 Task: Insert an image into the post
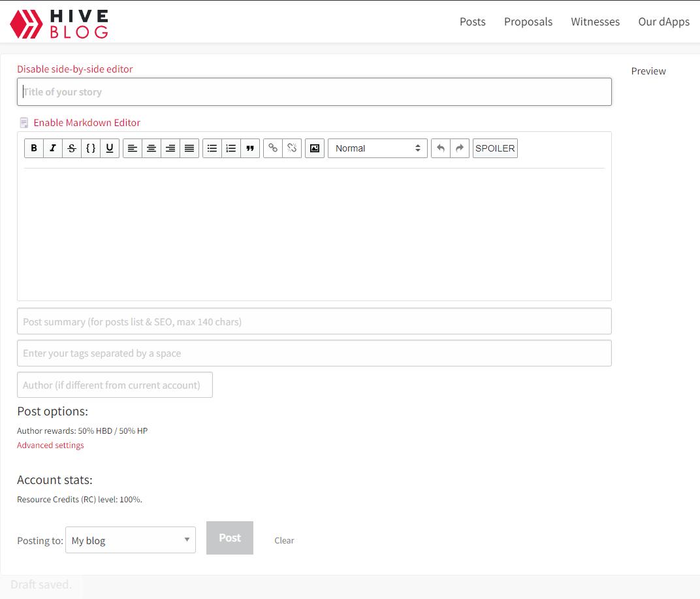(x=315, y=148)
